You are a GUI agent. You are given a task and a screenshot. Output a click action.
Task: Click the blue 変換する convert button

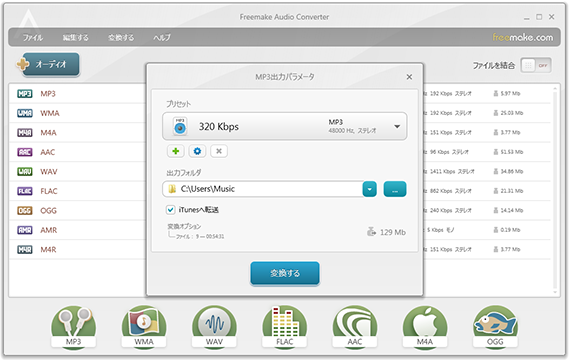coord(285,273)
